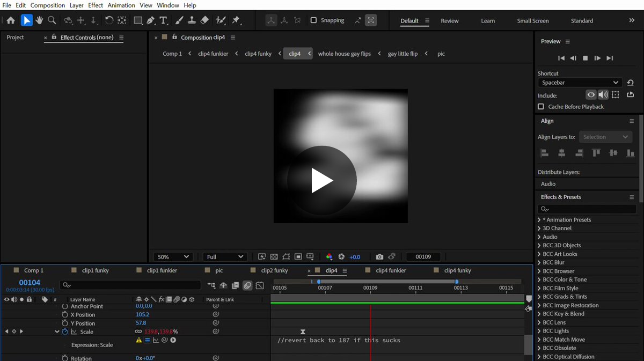The width and height of the screenshot is (644, 361).
Task: Select the Brush tool
Action: [179, 20]
